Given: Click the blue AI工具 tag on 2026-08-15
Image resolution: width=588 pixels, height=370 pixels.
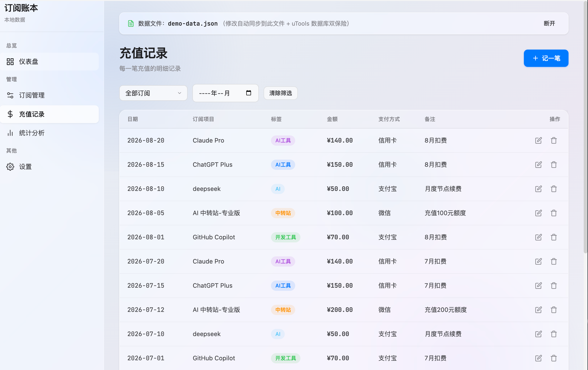Looking at the screenshot, I should click(283, 165).
